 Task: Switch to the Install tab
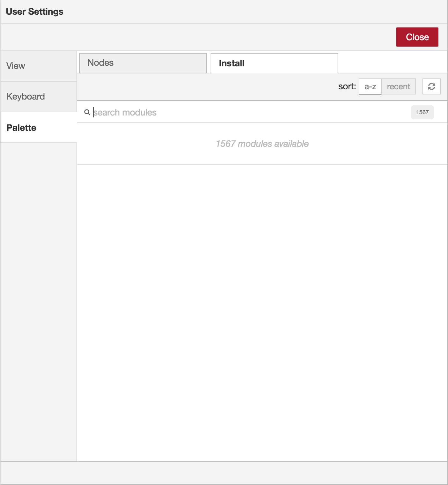tap(231, 63)
